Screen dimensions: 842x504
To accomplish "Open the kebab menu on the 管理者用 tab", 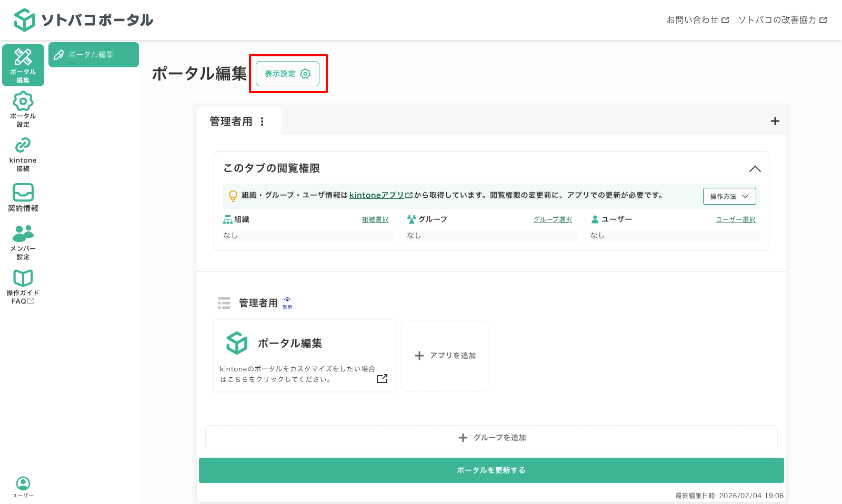I will [263, 121].
